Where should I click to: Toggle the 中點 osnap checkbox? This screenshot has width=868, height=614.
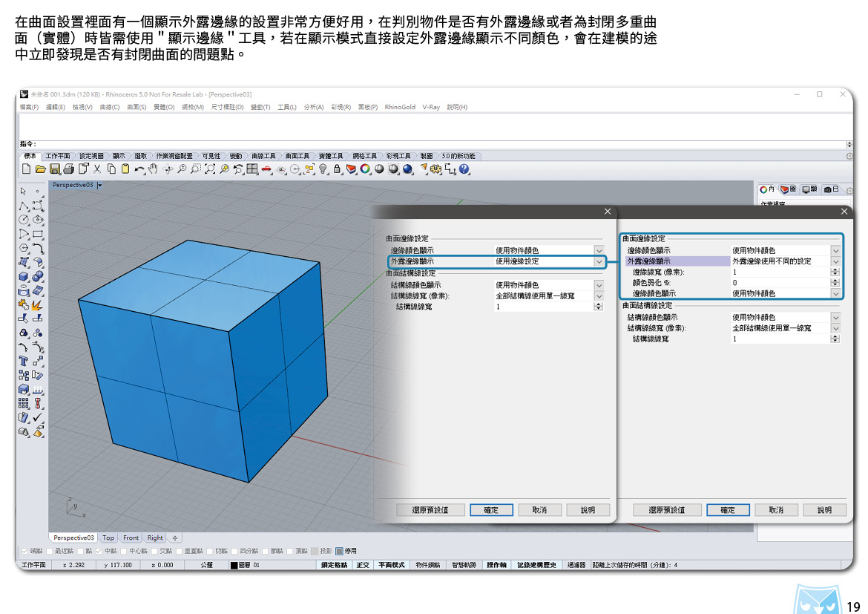(99, 552)
